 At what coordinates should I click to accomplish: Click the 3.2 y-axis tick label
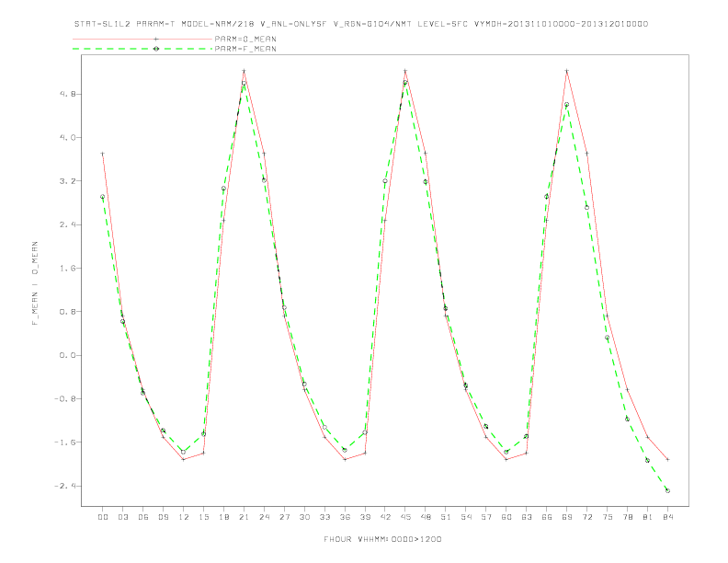click(x=67, y=180)
